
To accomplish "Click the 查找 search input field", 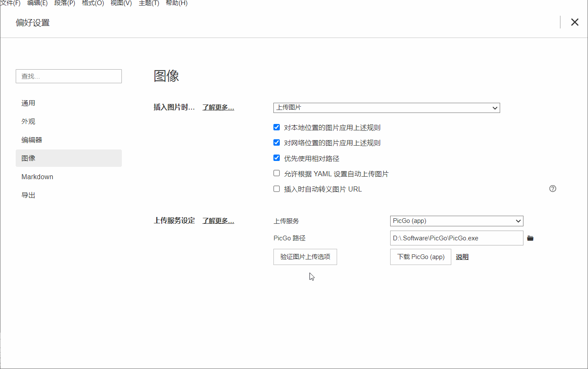I will [68, 76].
